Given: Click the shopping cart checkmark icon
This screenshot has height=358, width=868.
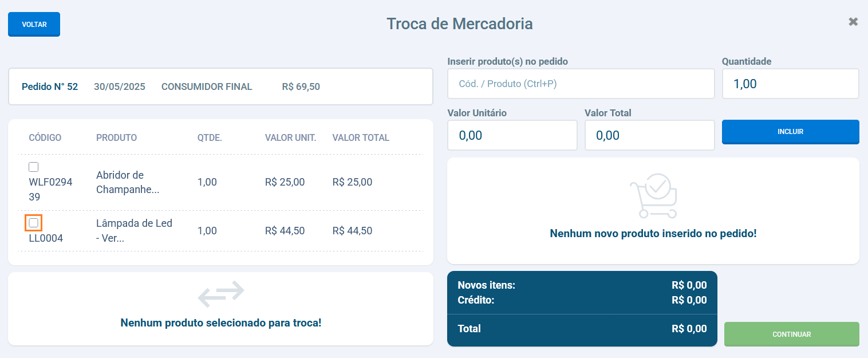Looking at the screenshot, I should 653,195.
